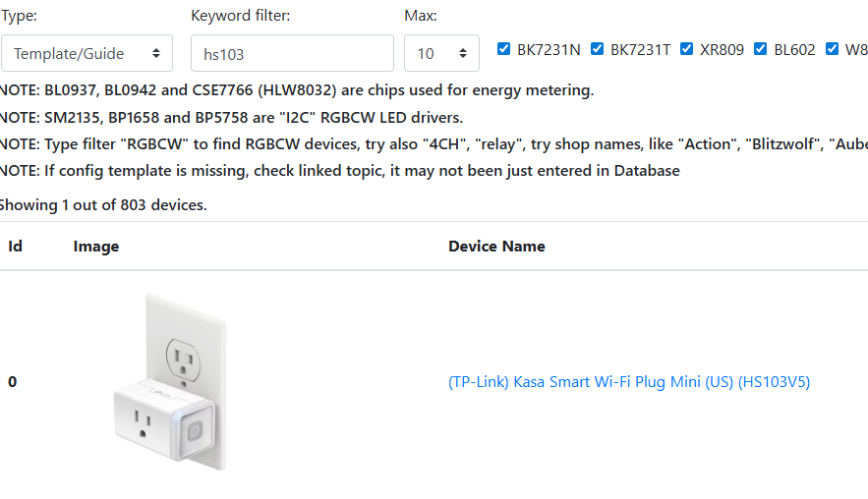Click the XR809 label text
Screen dimensions: 868x499
coord(723,50)
